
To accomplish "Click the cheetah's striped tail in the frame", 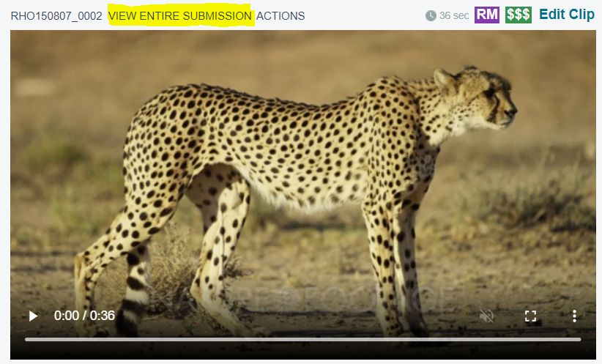I will click(x=134, y=291).
